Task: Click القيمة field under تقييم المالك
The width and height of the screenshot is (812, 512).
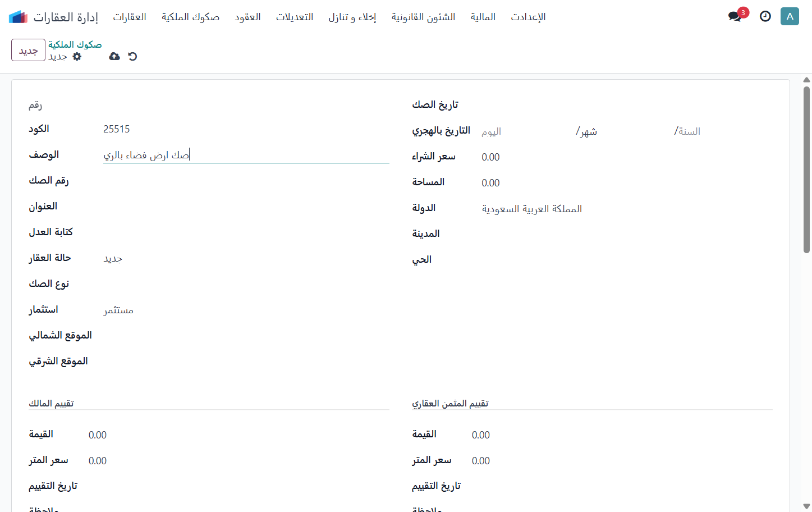Action: click(238, 435)
